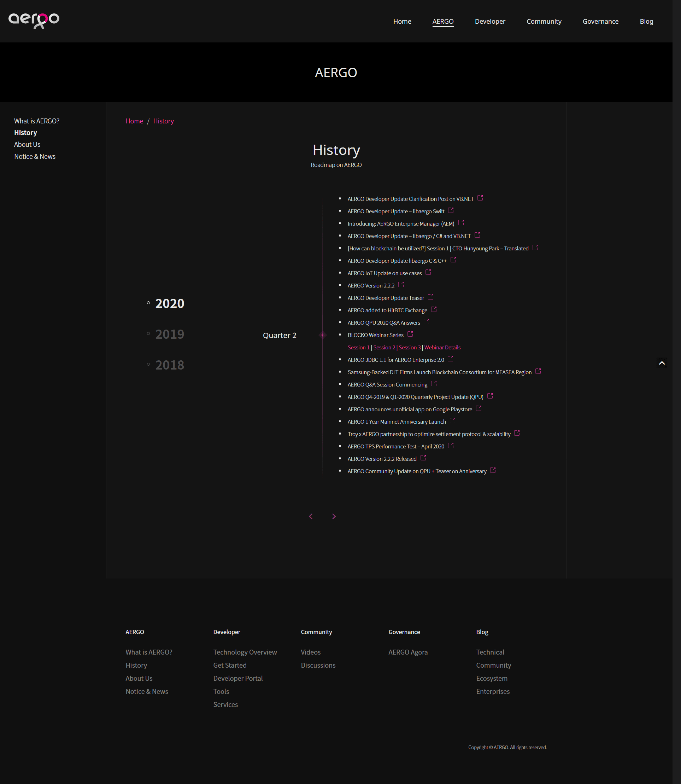
Task: Open external link icon for AERGO IoT Update
Action: pyautogui.click(x=428, y=272)
